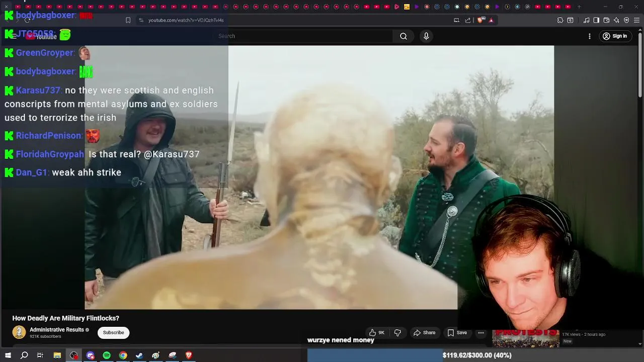Focus the YouTube Search input field

pos(304,36)
